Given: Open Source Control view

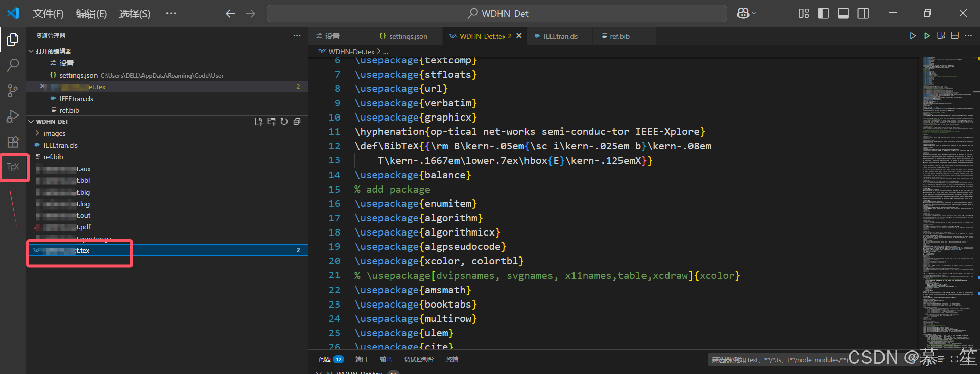Looking at the screenshot, I should coord(13,91).
